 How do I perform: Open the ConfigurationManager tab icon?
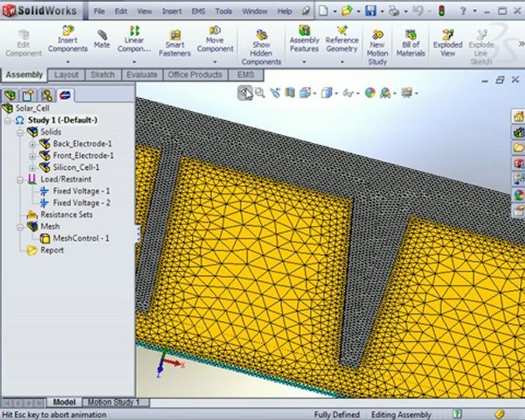pos(47,95)
